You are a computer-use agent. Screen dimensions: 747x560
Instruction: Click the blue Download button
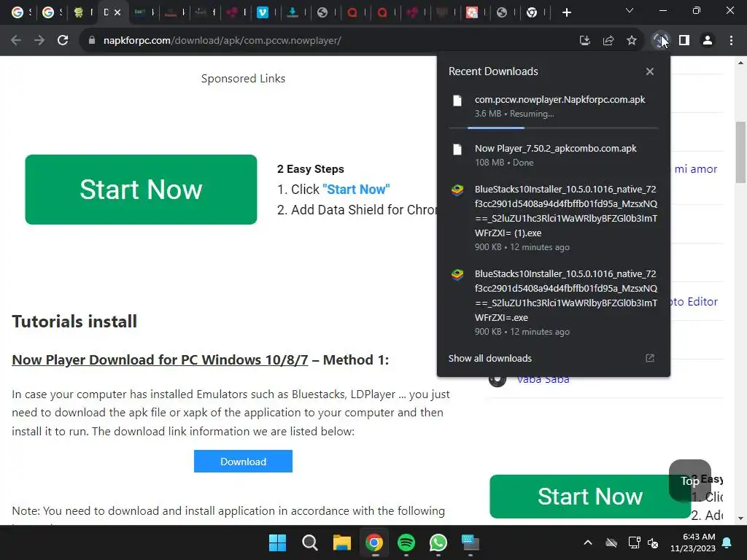243,462
